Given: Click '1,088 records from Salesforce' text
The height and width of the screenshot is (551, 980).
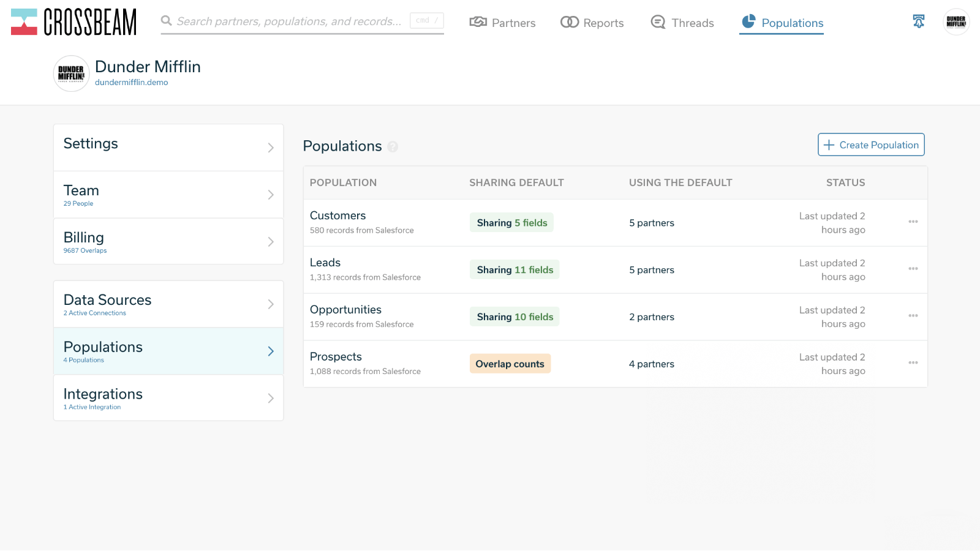Looking at the screenshot, I should pyautogui.click(x=365, y=372).
